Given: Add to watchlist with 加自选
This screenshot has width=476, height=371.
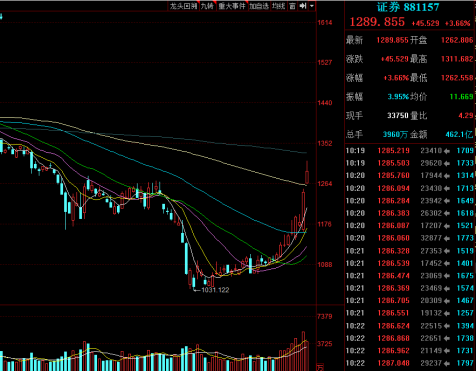Looking at the screenshot, I should click(x=259, y=6).
